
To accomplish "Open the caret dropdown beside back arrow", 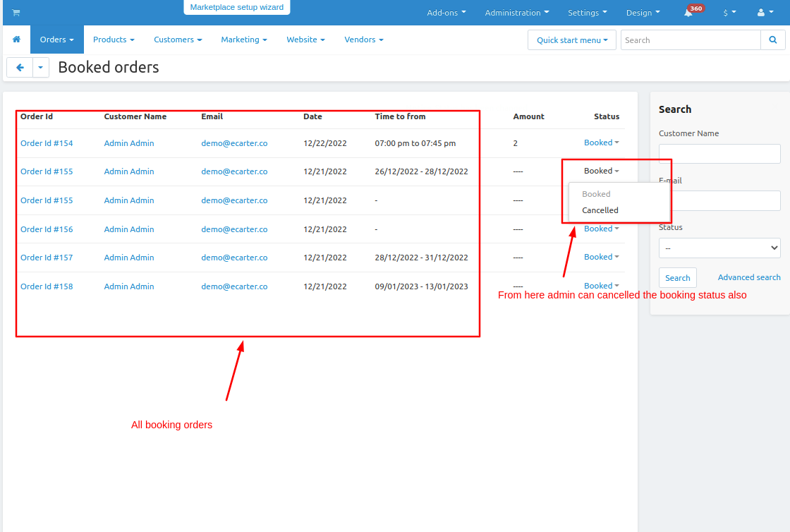I will (x=41, y=68).
